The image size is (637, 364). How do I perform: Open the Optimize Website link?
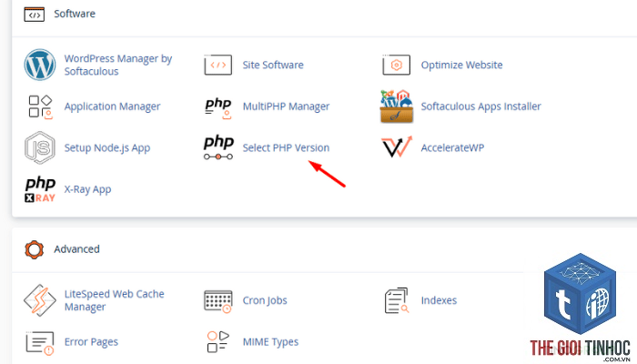coord(461,65)
